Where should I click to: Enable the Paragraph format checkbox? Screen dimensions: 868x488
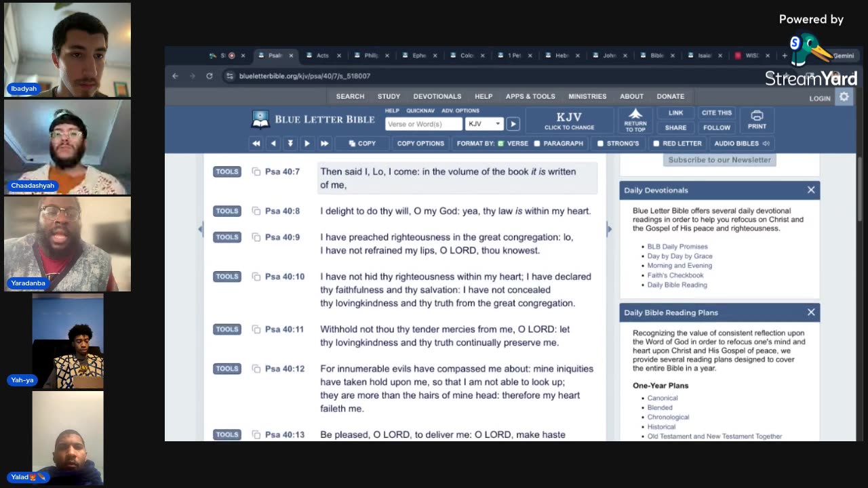[537, 144]
